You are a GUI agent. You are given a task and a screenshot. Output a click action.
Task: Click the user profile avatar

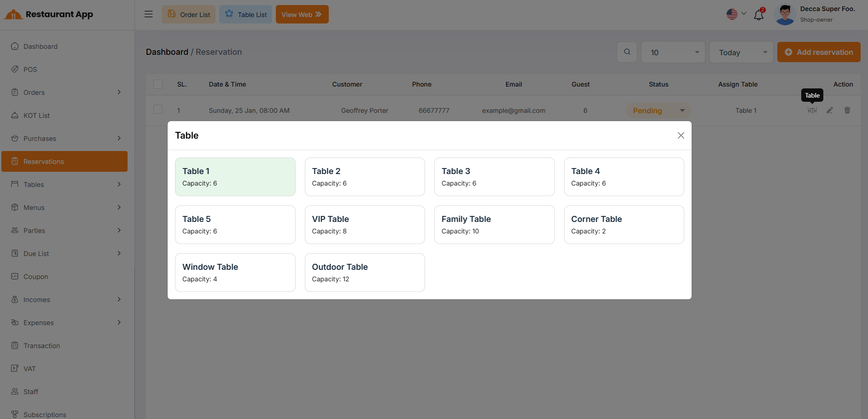pyautogui.click(x=785, y=15)
